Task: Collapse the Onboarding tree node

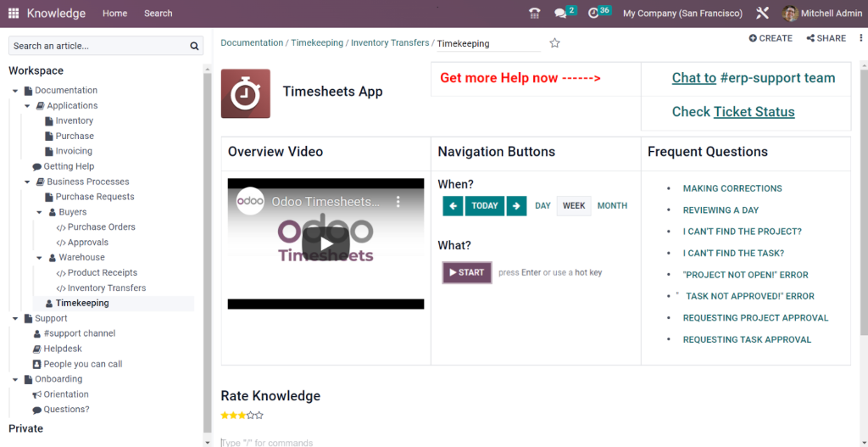Action: coord(15,379)
